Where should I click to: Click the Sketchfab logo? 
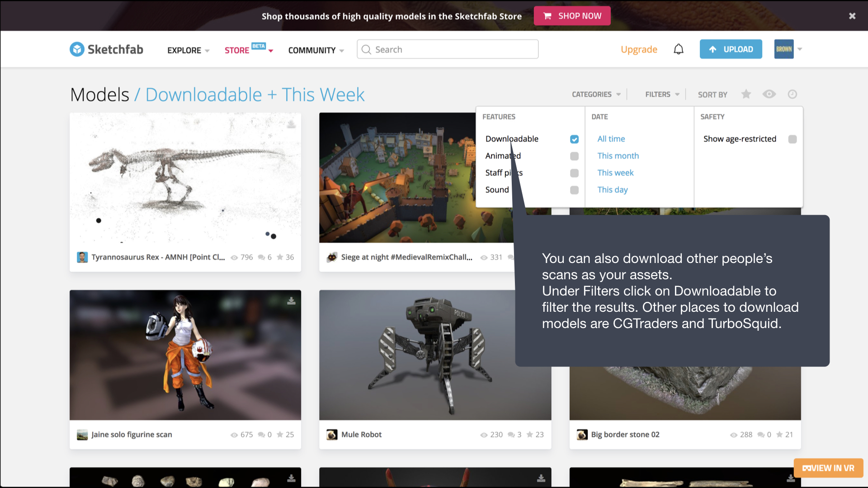[x=106, y=49]
